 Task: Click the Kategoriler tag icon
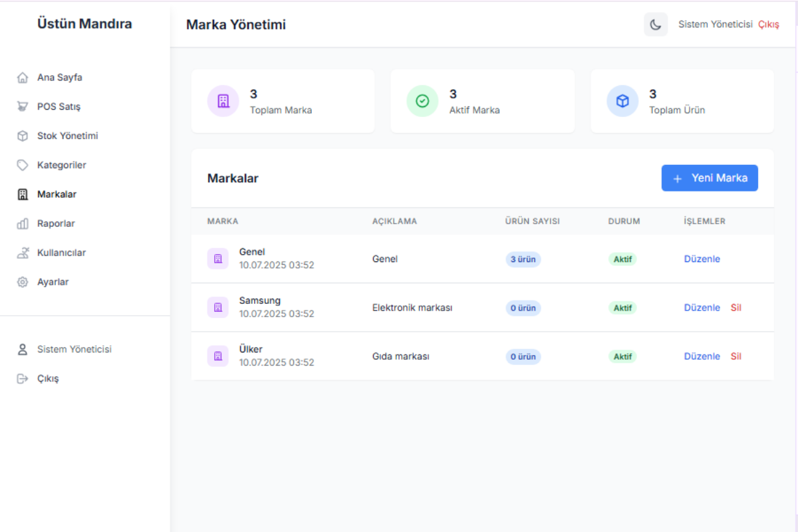[23, 166]
